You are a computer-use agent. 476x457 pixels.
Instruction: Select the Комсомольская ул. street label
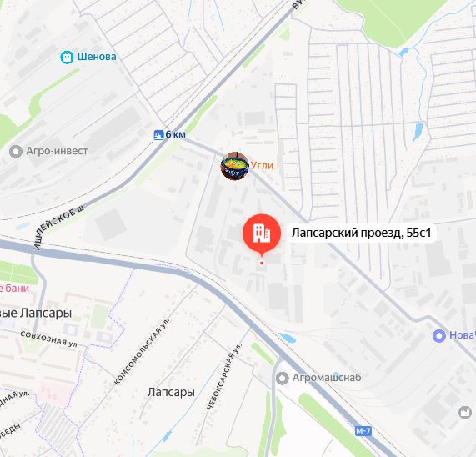point(142,352)
